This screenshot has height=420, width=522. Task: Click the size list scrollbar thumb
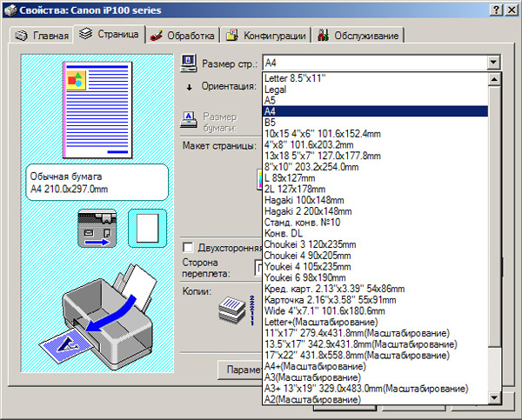(494, 217)
